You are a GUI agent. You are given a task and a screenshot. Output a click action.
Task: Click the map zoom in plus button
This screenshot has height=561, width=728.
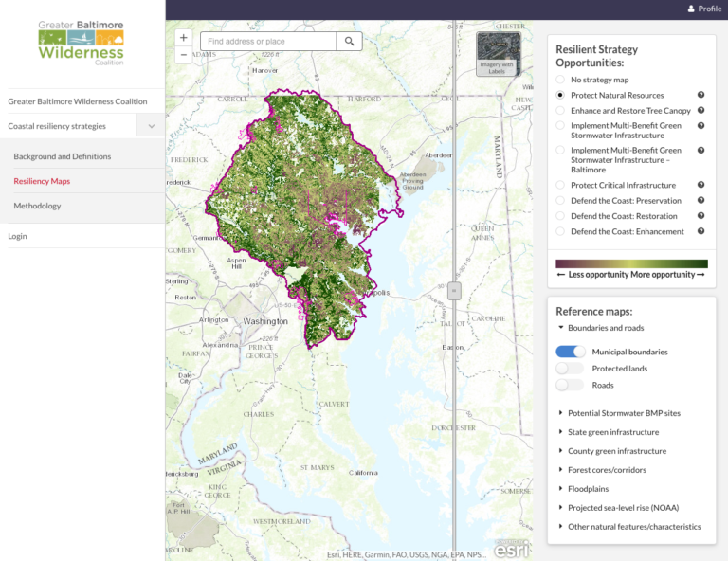click(x=183, y=38)
